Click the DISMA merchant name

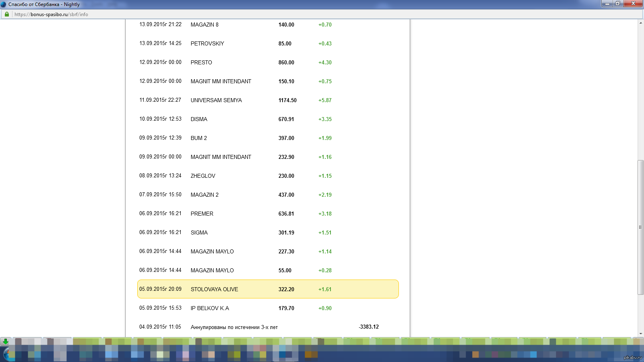pyautogui.click(x=199, y=119)
